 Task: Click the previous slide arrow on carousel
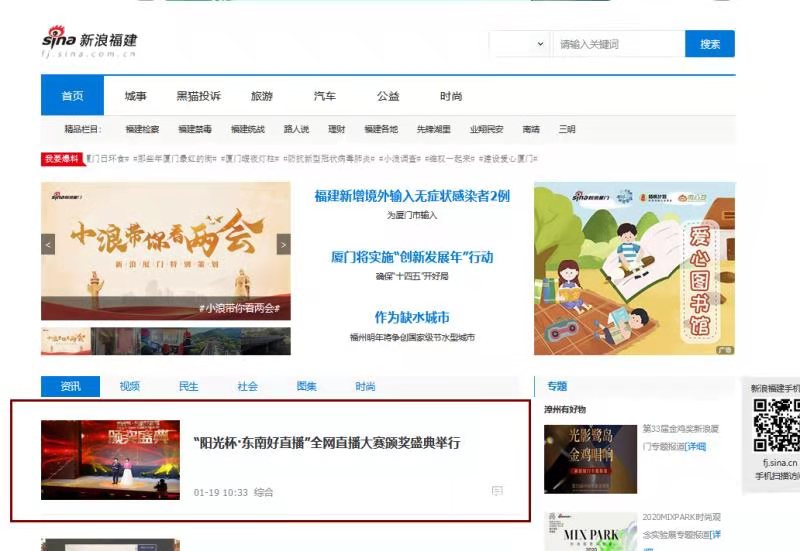(48, 243)
